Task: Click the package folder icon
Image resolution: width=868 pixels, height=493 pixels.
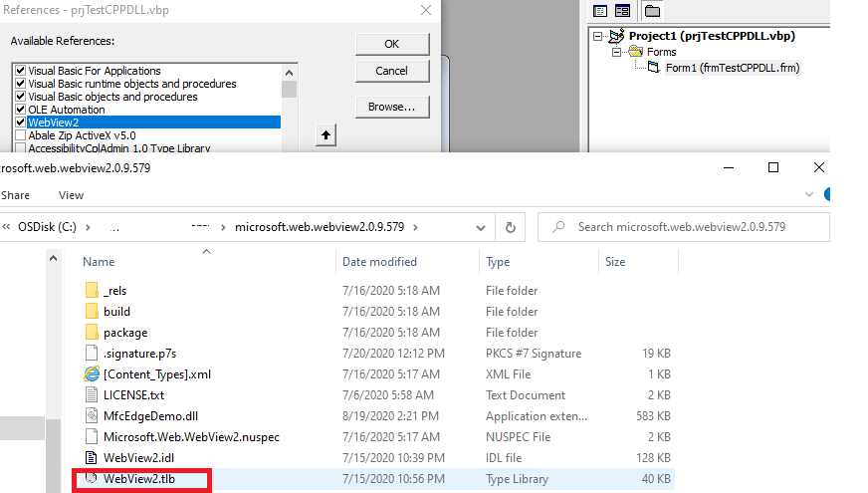Action: point(92,333)
